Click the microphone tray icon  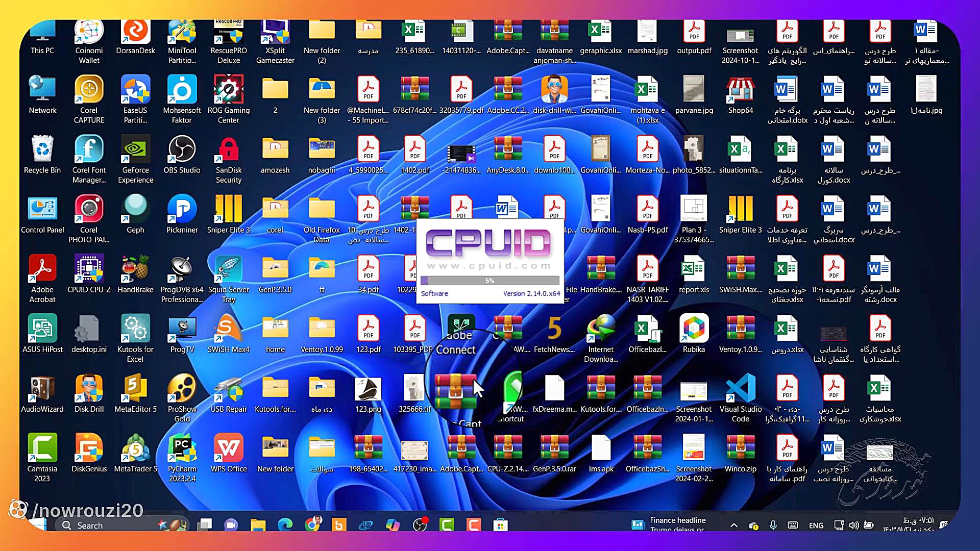click(773, 525)
